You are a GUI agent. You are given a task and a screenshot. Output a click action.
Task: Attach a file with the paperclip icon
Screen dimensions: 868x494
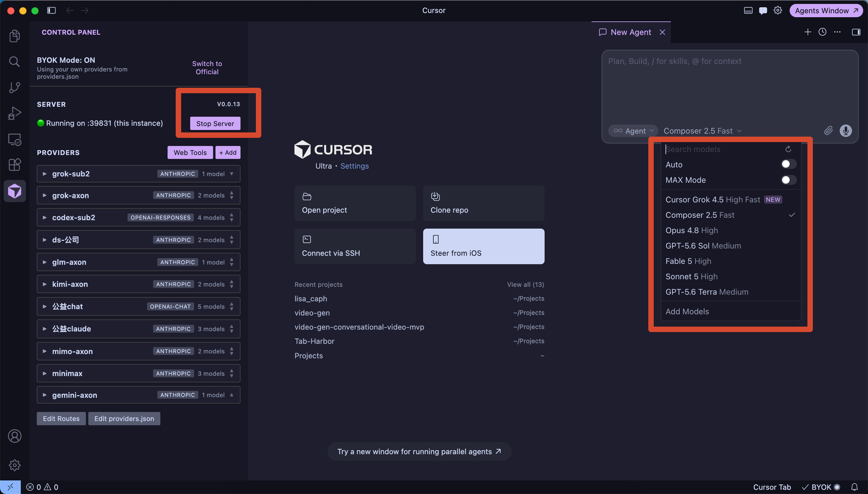(x=828, y=131)
